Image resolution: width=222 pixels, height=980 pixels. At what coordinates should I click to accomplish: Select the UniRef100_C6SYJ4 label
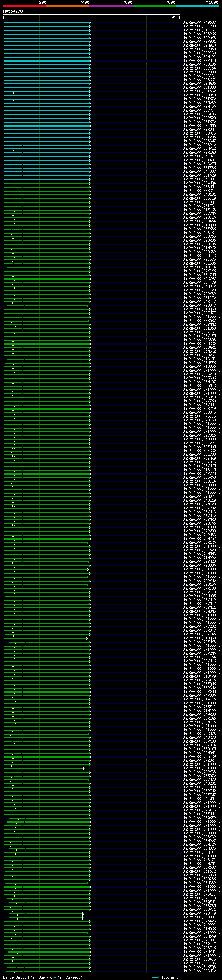point(199,110)
